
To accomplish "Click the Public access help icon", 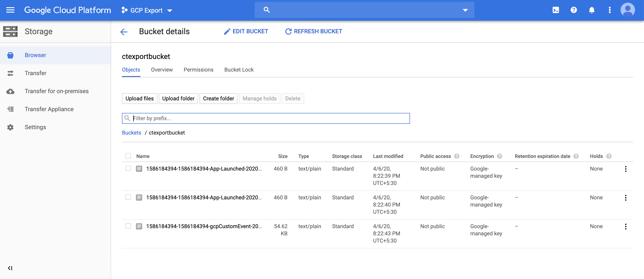I will pos(457,156).
